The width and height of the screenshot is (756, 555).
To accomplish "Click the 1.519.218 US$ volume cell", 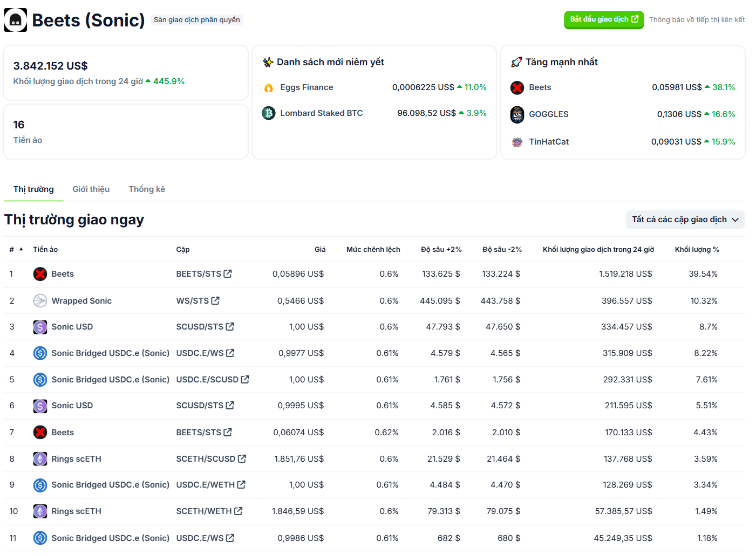I will 625,274.
